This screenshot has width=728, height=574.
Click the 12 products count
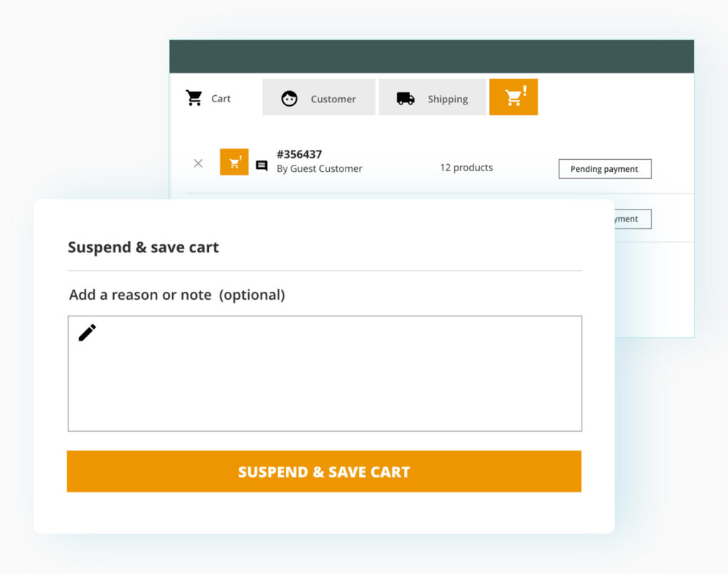coord(466,168)
